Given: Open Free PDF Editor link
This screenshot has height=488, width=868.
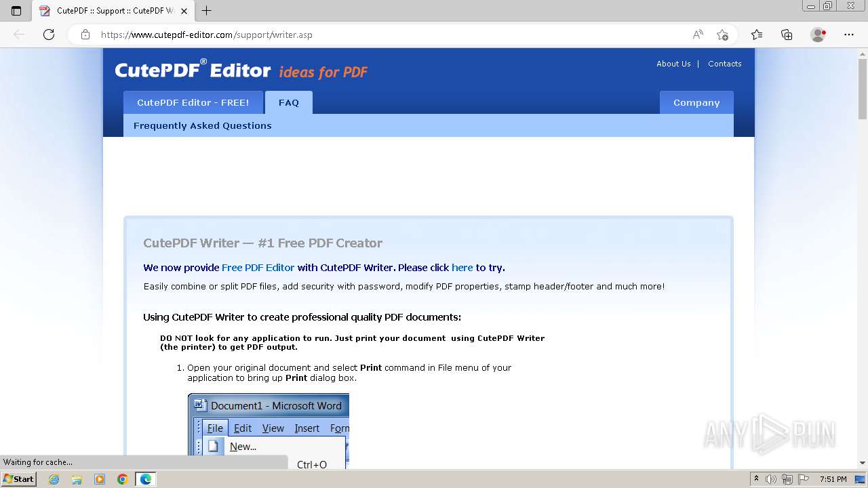Looking at the screenshot, I should pyautogui.click(x=258, y=268).
